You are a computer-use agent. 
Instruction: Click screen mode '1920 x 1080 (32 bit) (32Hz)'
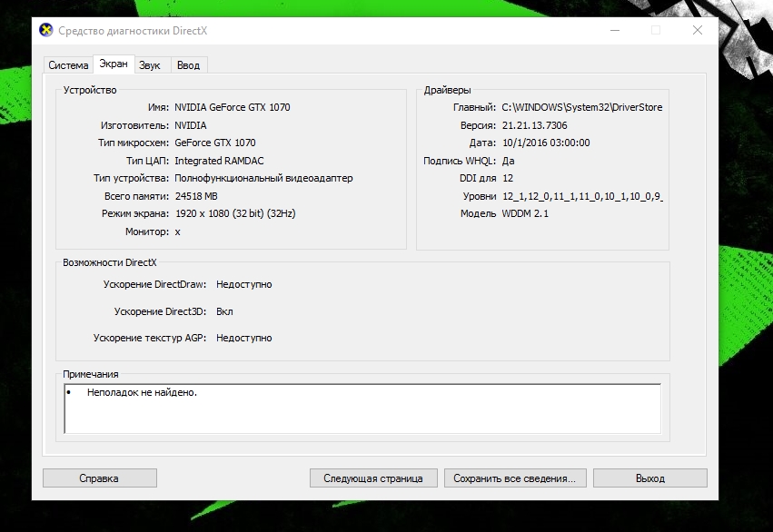235,213
